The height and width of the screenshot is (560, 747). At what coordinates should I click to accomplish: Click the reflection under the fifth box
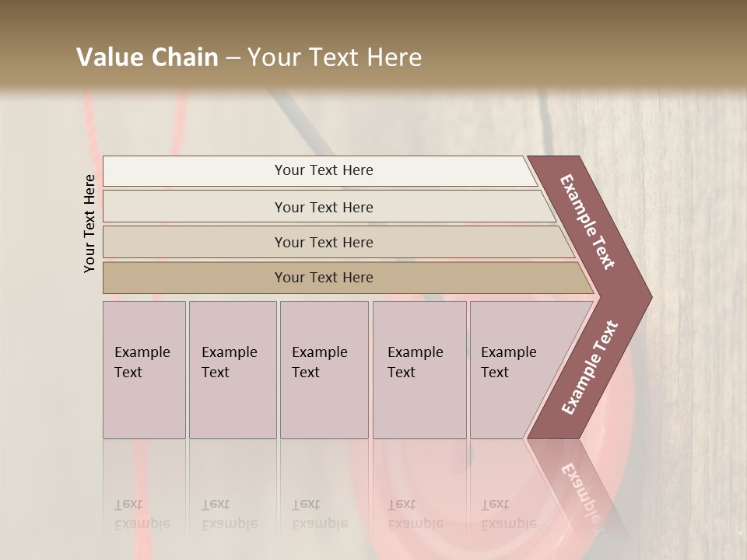click(509, 515)
